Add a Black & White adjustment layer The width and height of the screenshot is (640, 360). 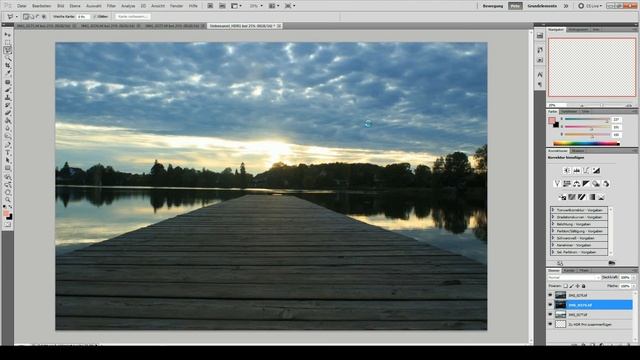click(x=586, y=184)
